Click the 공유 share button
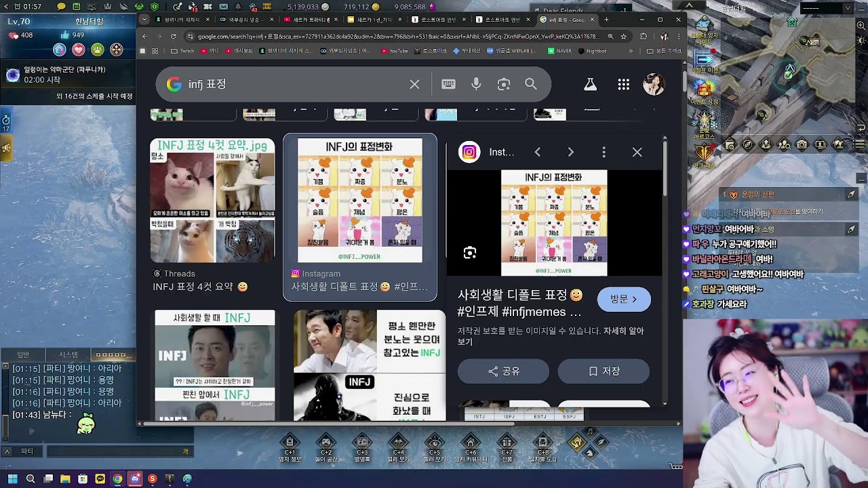This screenshot has width=868, height=488. tap(503, 371)
